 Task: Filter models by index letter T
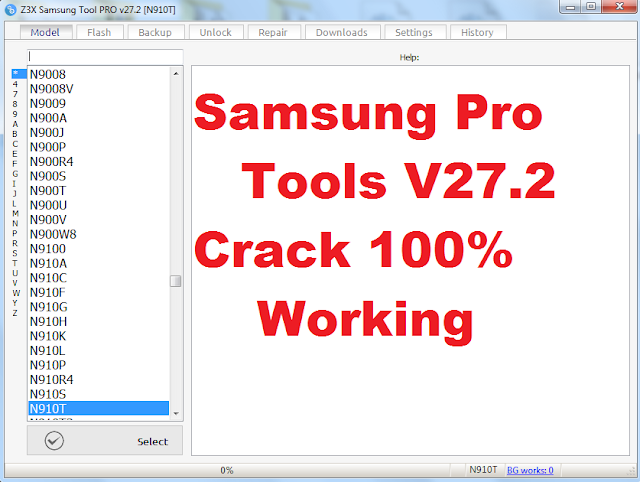click(x=15, y=263)
